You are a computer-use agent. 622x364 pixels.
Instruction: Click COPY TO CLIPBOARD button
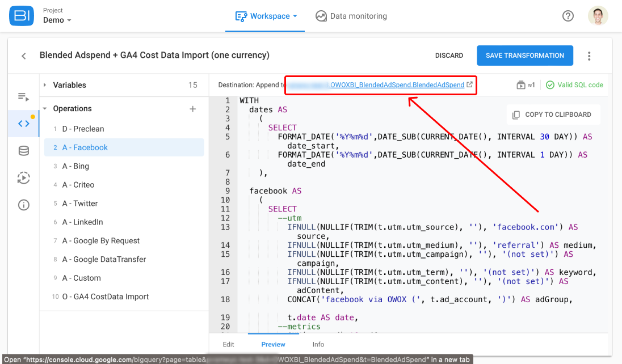pos(553,115)
